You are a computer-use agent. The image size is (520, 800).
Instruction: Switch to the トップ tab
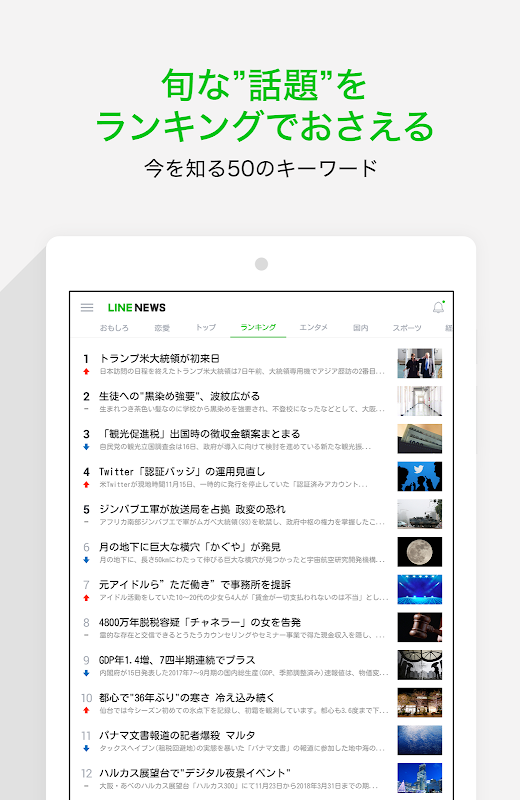coord(206,328)
